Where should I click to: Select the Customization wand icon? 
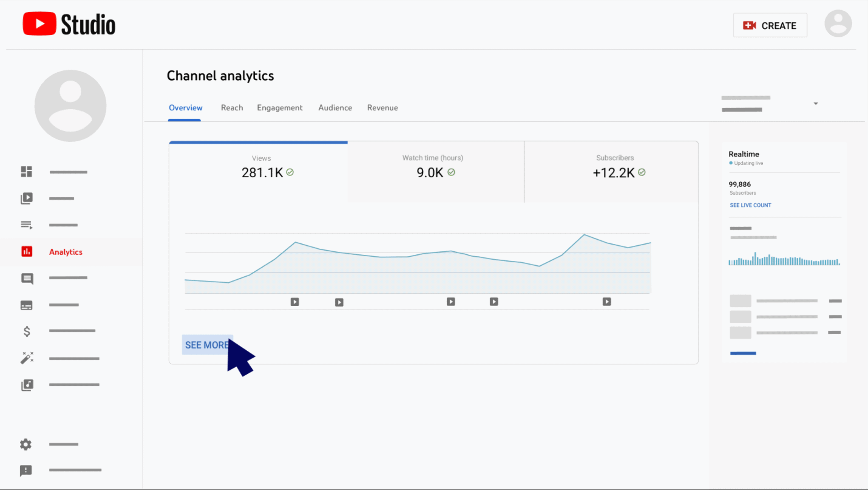26,358
